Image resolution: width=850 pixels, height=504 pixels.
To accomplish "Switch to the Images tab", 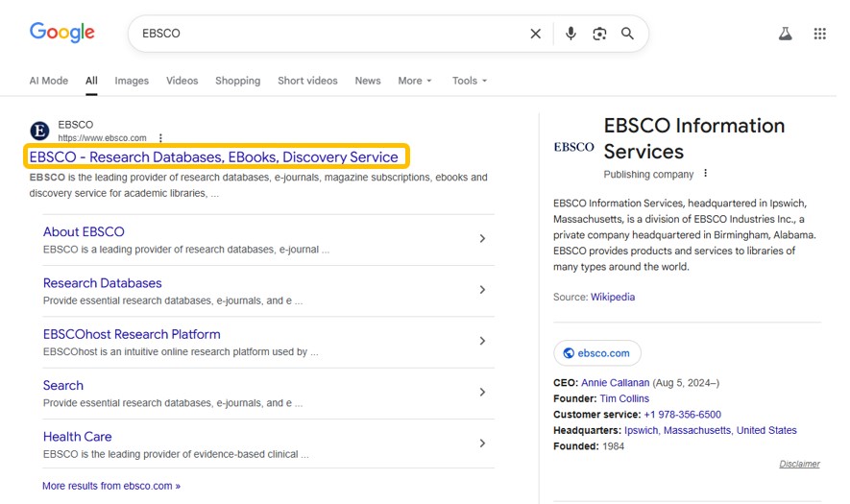I will pos(132,81).
